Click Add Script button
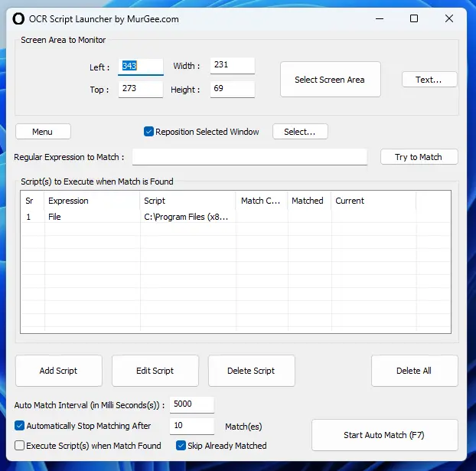 pyautogui.click(x=59, y=371)
